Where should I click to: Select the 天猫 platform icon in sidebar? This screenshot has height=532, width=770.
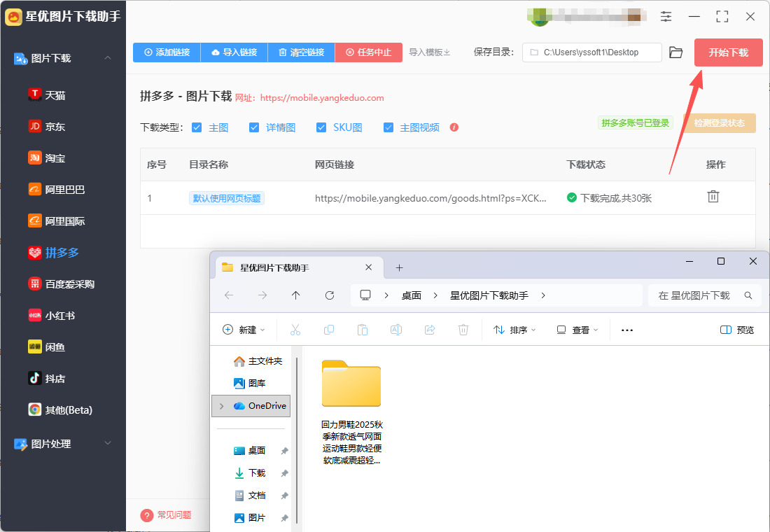(35, 94)
